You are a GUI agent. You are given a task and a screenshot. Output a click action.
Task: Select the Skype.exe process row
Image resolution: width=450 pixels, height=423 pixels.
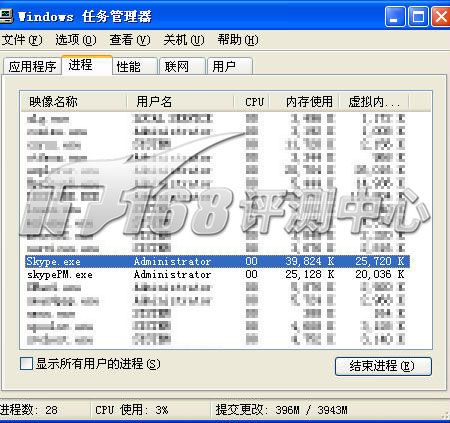(x=217, y=261)
